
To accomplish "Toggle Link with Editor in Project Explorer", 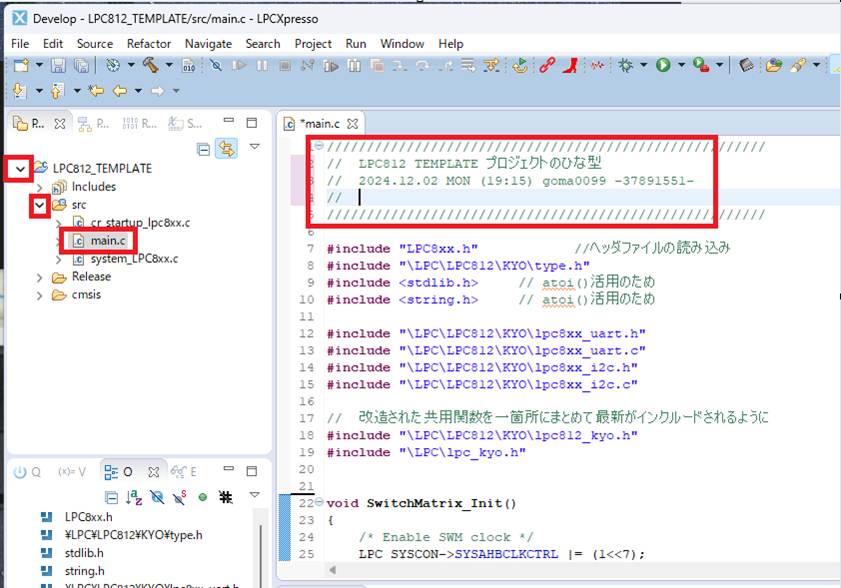I will point(227,148).
